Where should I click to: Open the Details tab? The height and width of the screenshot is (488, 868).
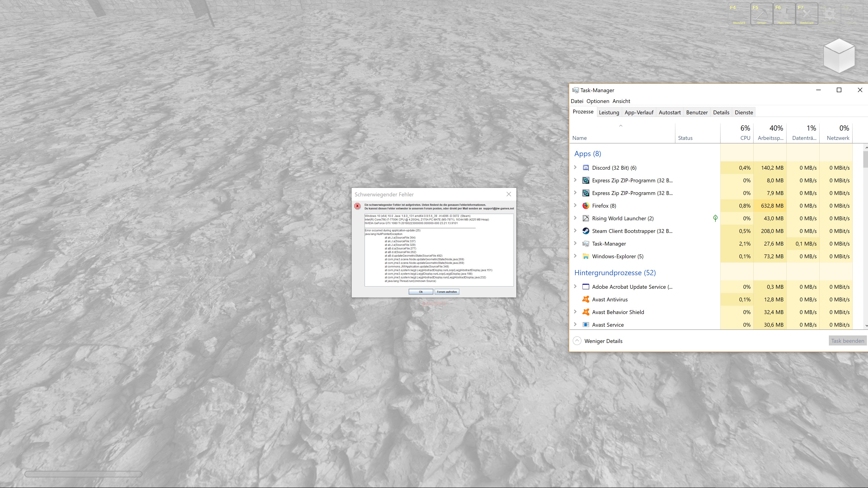click(721, 113)
